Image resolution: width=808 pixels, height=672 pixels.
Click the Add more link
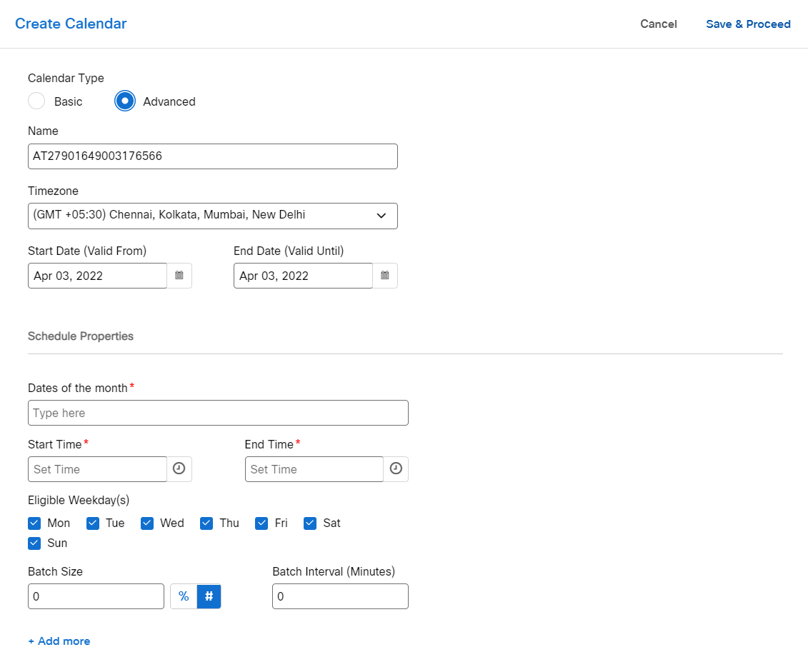[x=59, y=641]
